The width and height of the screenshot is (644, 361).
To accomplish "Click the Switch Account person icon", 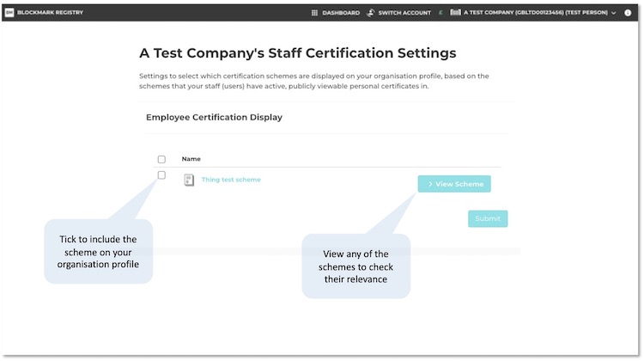I will click(x=370, y=13).
